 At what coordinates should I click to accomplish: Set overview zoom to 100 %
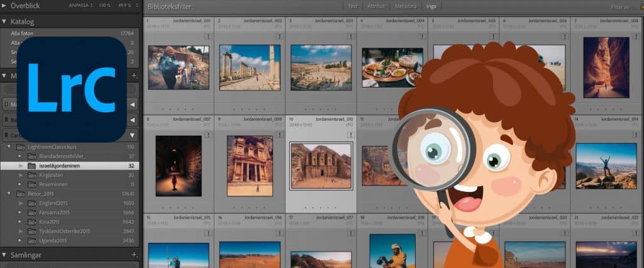point(104,6)
